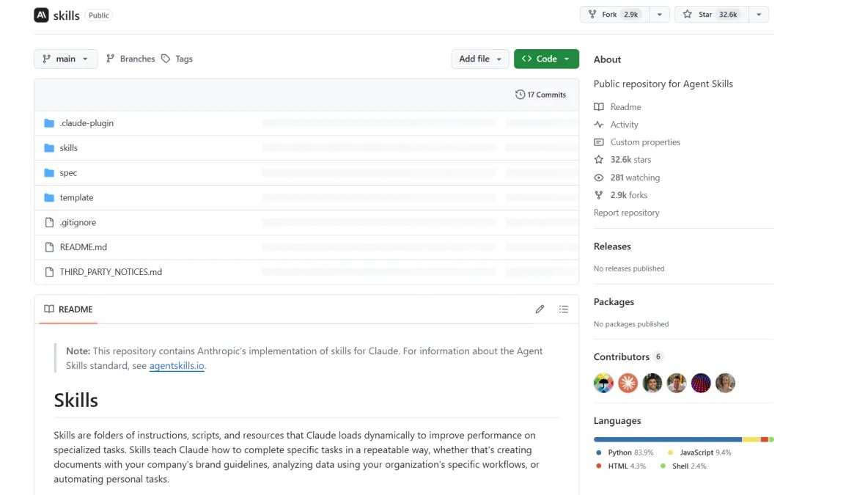Image resolution: width=868 pixels, height=495 pixels.
Task: Open the Branches link
Action: [130, 59]
